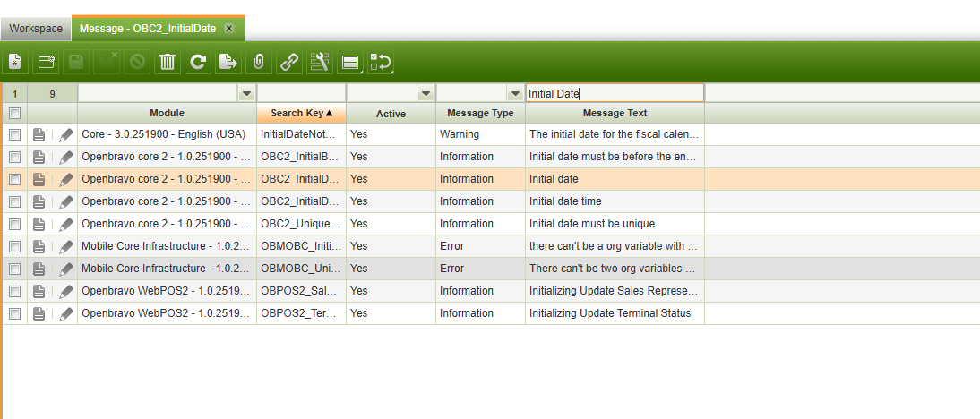980x419 pixels.
Task: Click the Module filter text field
Action: [x=159, y=94]
